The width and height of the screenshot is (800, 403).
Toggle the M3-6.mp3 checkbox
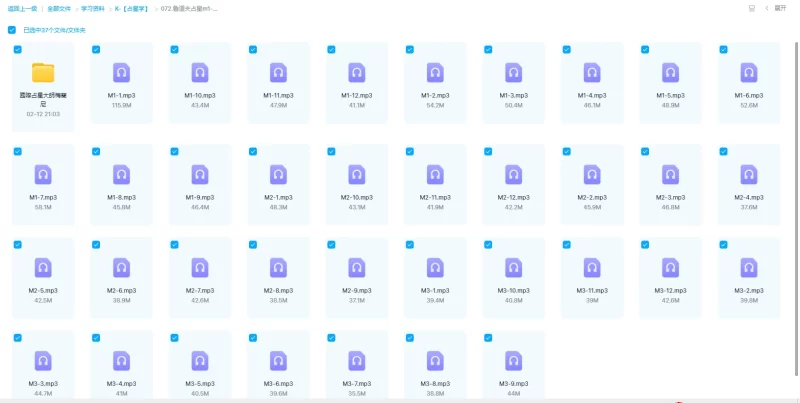click(x=252, y=337)
